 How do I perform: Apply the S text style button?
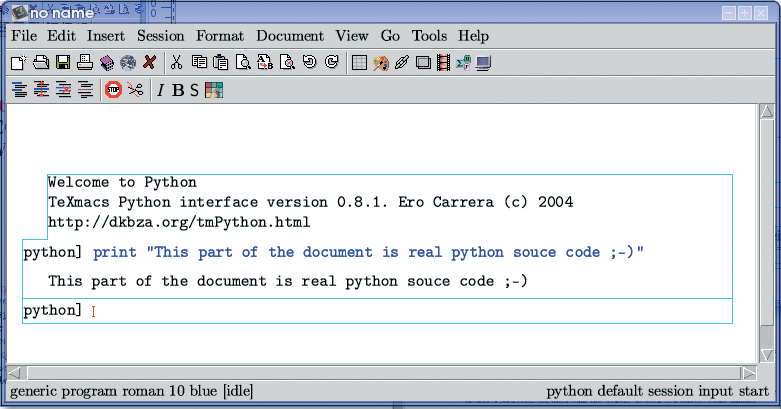tap(194, 90)
